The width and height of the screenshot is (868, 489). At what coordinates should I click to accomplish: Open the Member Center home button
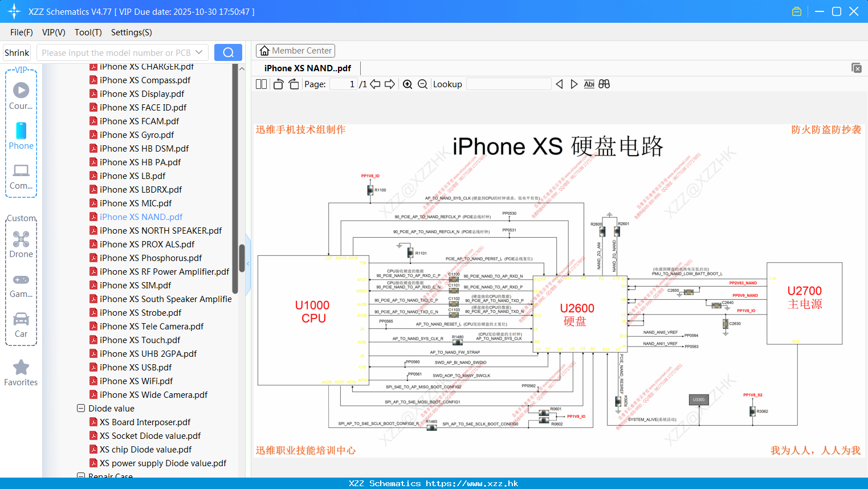(295, 51)
